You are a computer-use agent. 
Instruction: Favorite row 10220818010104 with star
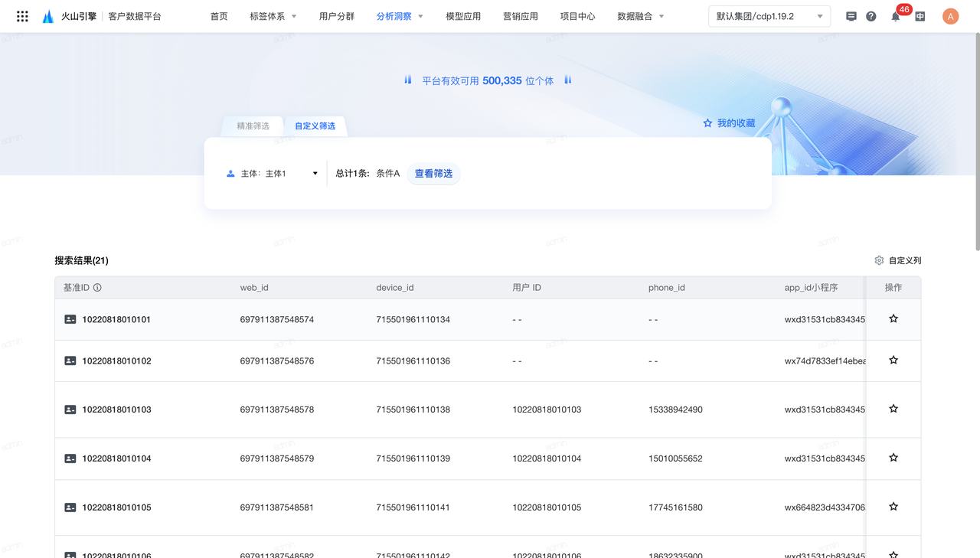point(893,458)
